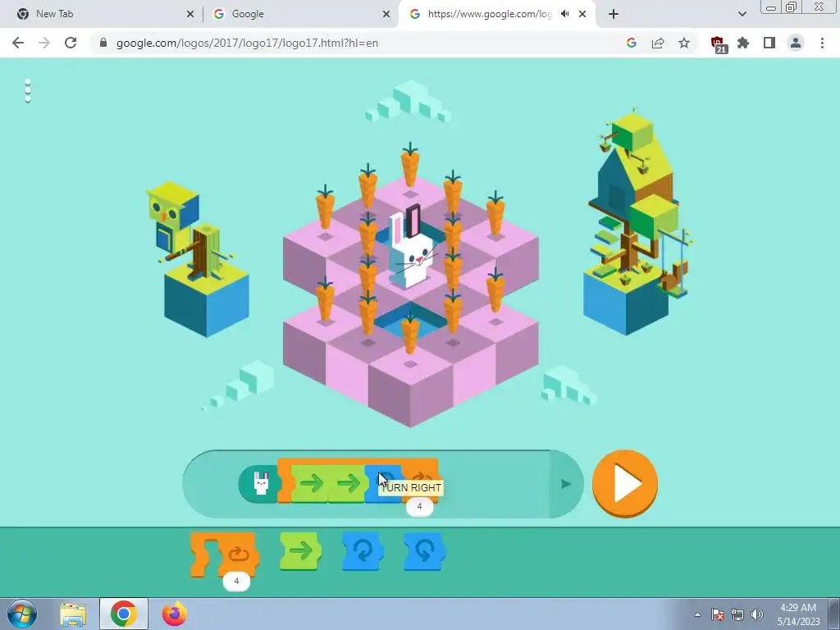Bookmark this page with the star

[x=684, y=43]
